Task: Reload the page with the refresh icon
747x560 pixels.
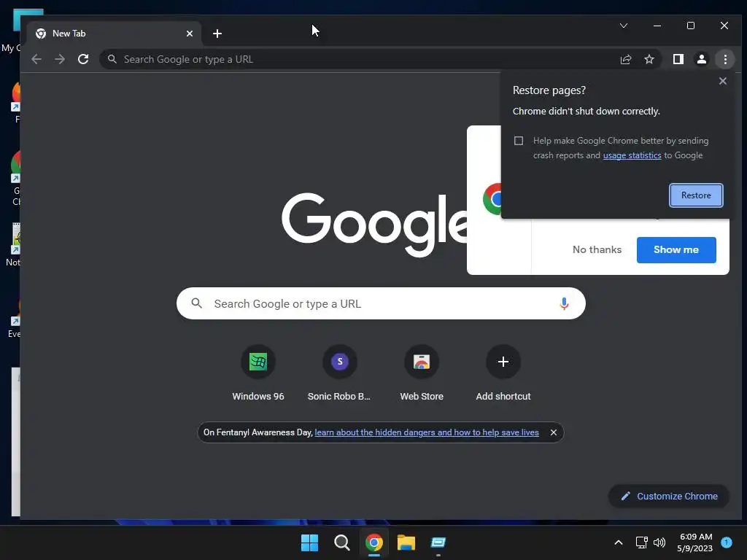Action: [x=83, y=59]
